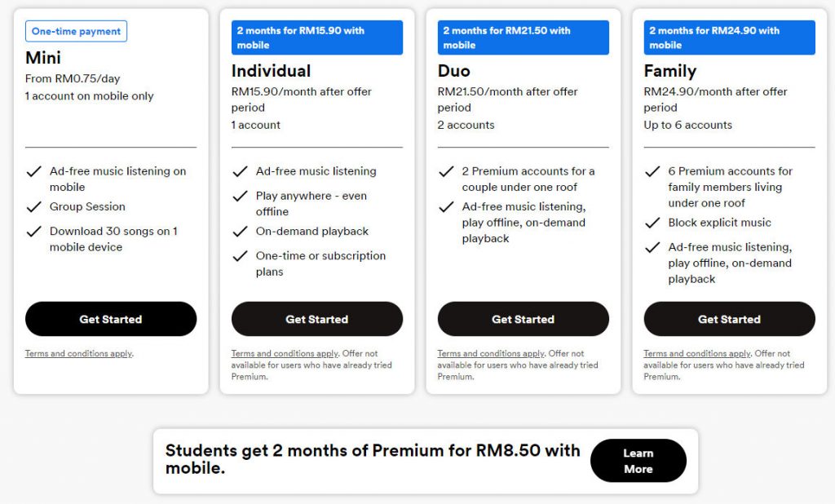Click checkmark beside On-demand playback
This screenshot has height=504, width=835.
(x=241, y=232)
